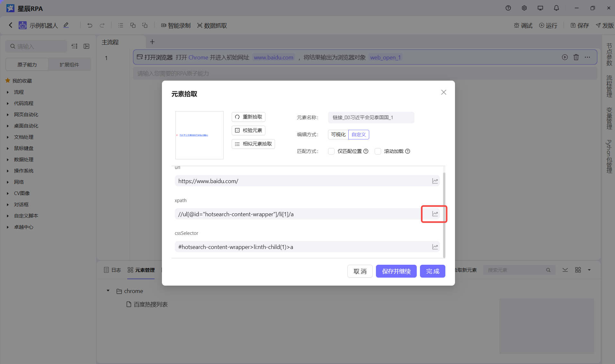615x364 pixels.
Task: Collapse the chrome folder in element tree
Action: (x=108, y=291)
